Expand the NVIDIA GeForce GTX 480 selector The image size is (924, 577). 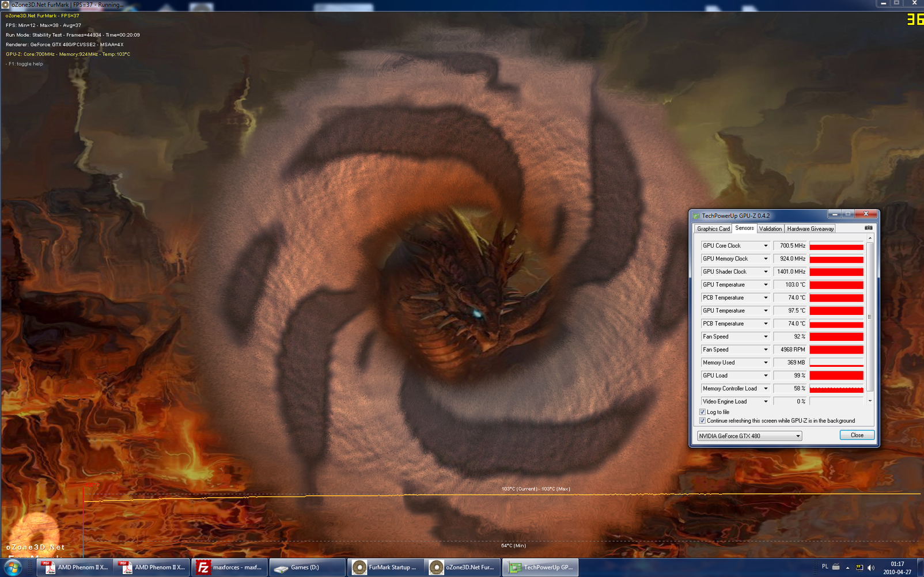point(798,436)
